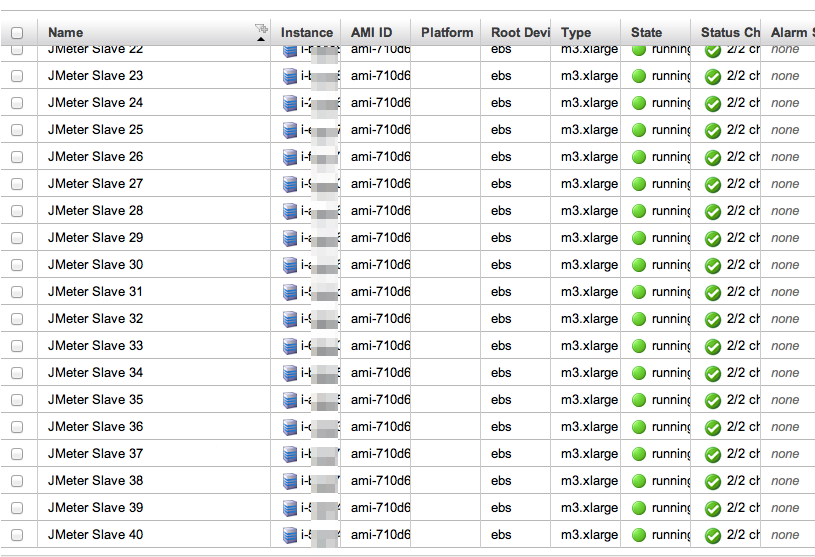Select the checkbox for JMeter Slave 37
This screenshot has height=557, width=815.
click(17, 454)
